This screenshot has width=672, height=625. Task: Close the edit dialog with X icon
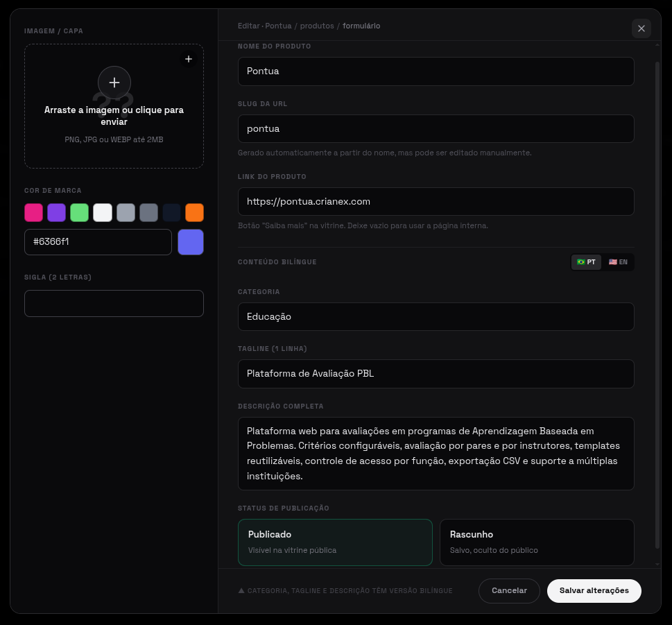tap(641, 28)
